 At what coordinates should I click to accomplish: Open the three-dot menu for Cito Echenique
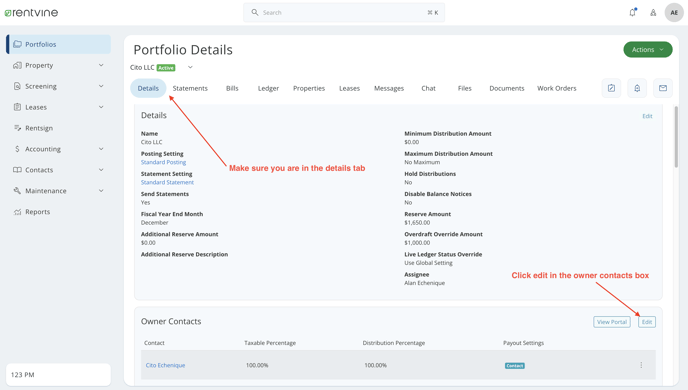point(641,365)
